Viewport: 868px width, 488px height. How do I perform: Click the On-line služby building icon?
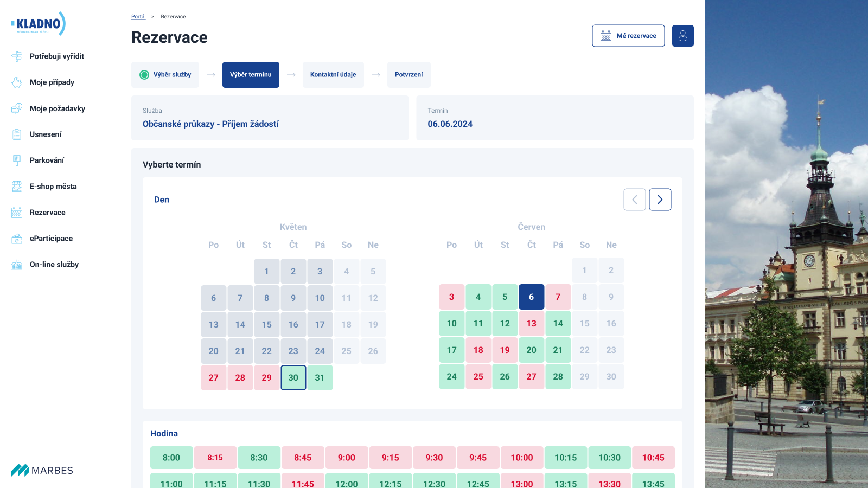pyautogui.click(x=17, y=265)
